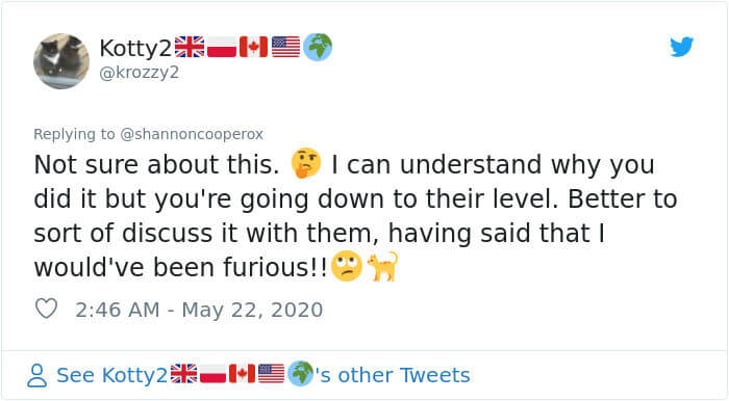Screen dimensions: 729x401
Task: Click the Kotty2 display name
Action: click(135, 47)
